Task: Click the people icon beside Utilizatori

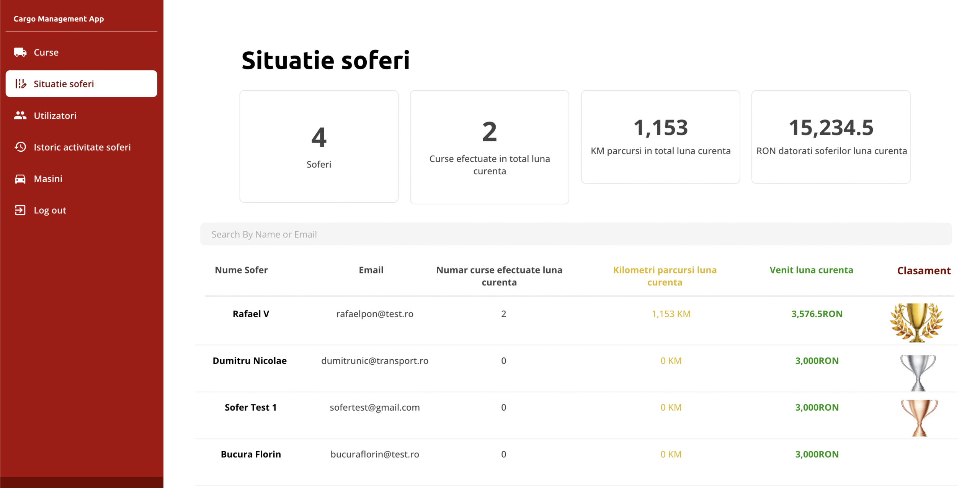Action: [20, 115]
